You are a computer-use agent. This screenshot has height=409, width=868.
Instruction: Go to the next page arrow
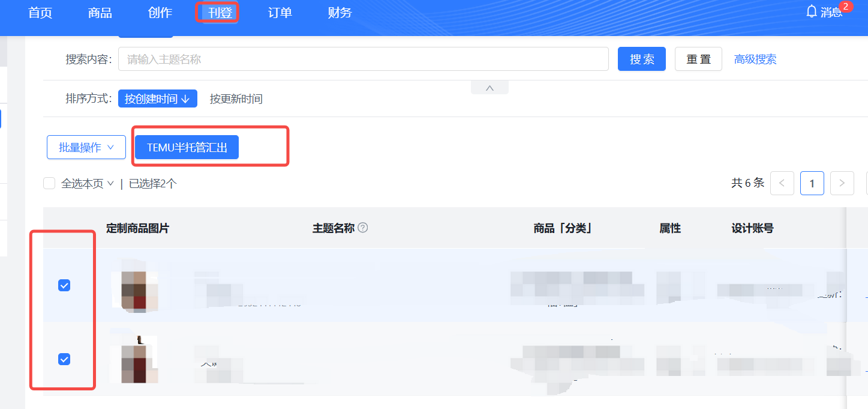pyautogui.click(x=842, y=183)
